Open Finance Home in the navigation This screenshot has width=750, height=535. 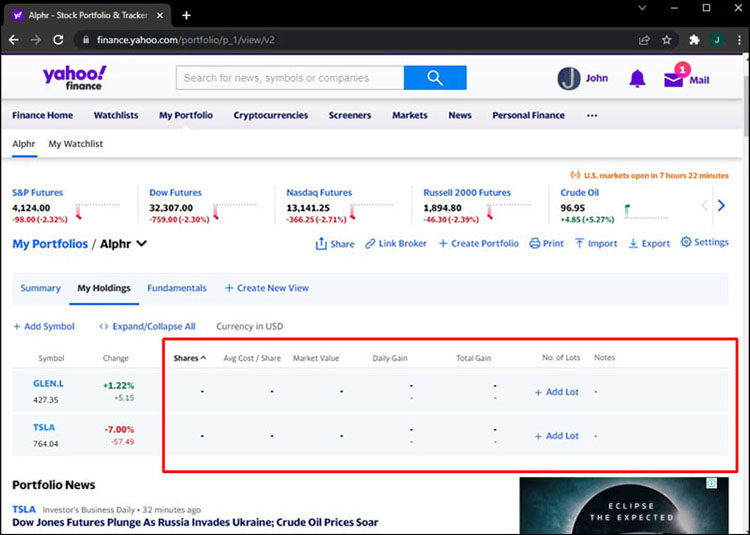click(43, 115)
